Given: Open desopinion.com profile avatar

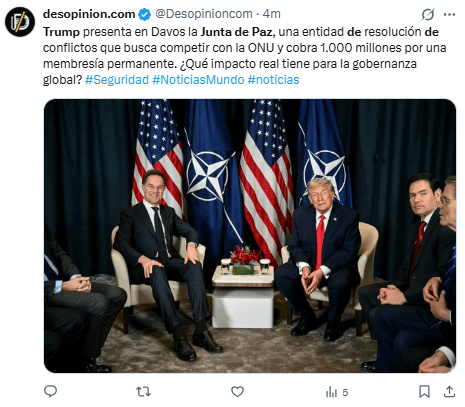Looking at the screenshot, I should point(20,22).
